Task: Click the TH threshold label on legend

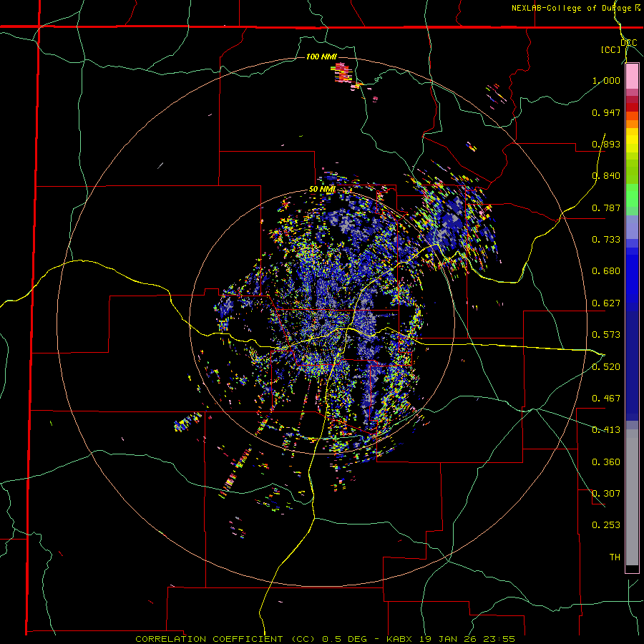Action: coord(615,557)
